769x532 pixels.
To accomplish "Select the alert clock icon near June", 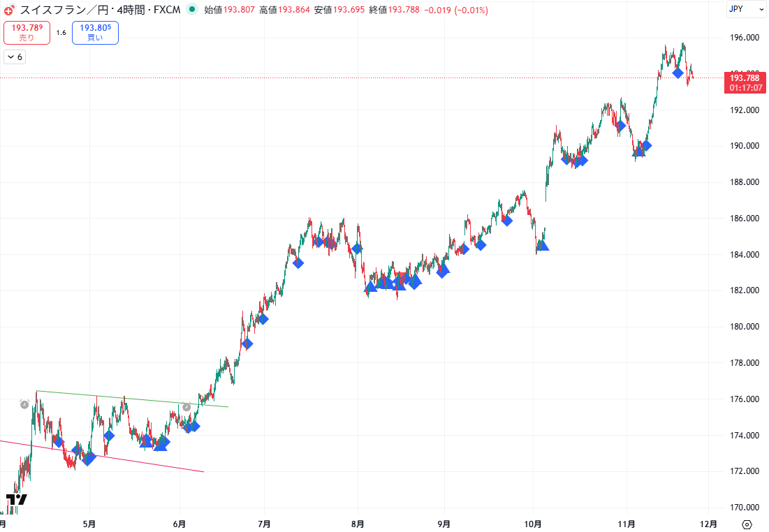I will pyautogui.click(x=186, y=406).
